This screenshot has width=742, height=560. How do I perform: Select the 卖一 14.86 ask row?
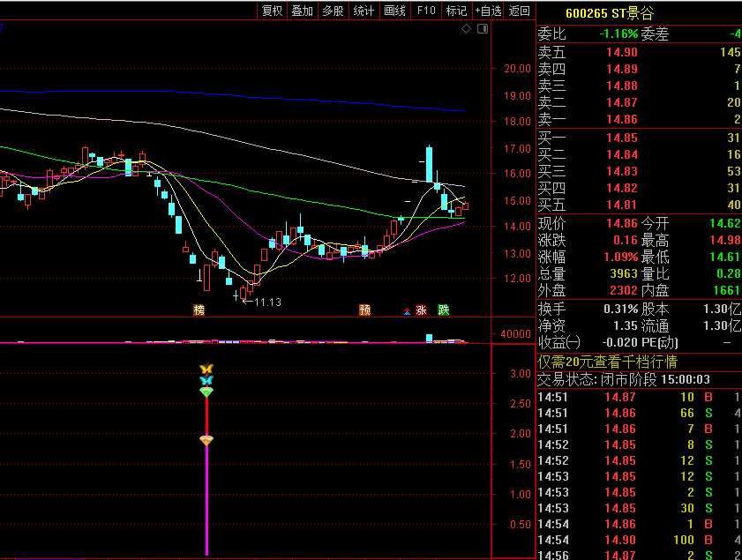[x=639, y=119]
